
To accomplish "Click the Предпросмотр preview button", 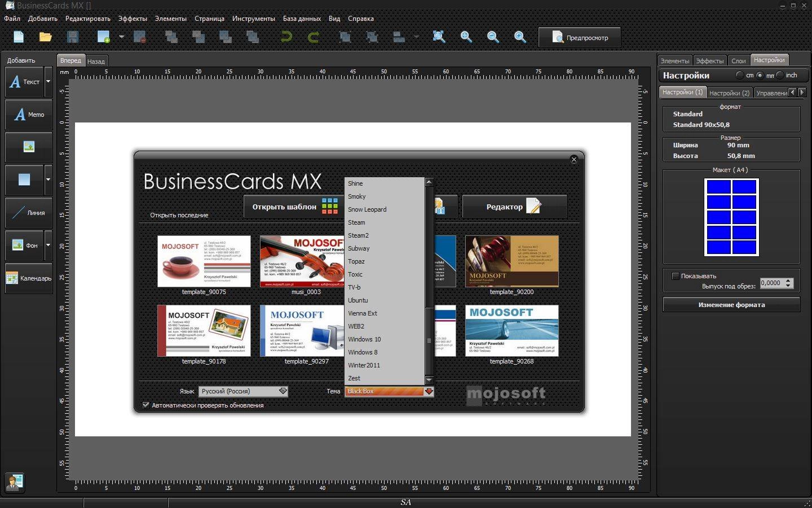I will point(580,38).
